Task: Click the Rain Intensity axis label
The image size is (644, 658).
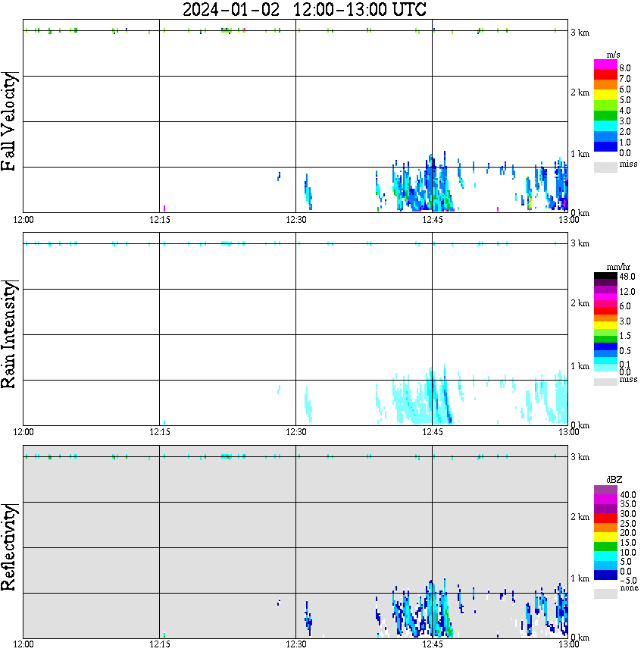Action: 8,334
